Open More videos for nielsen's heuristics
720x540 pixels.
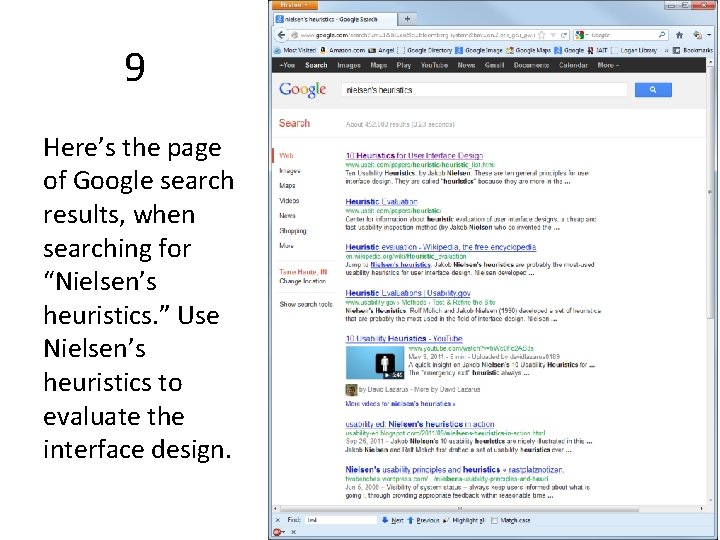[400, 404]
